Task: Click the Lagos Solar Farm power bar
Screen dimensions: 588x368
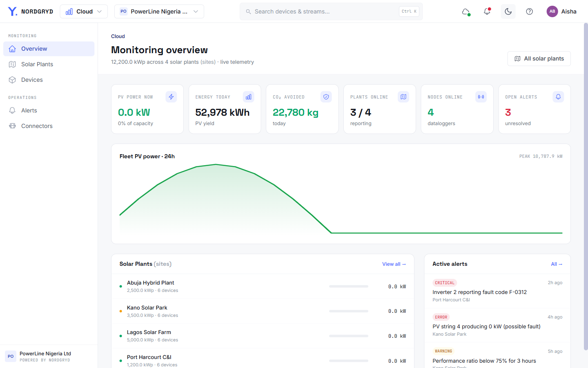Action: [349, 336]
